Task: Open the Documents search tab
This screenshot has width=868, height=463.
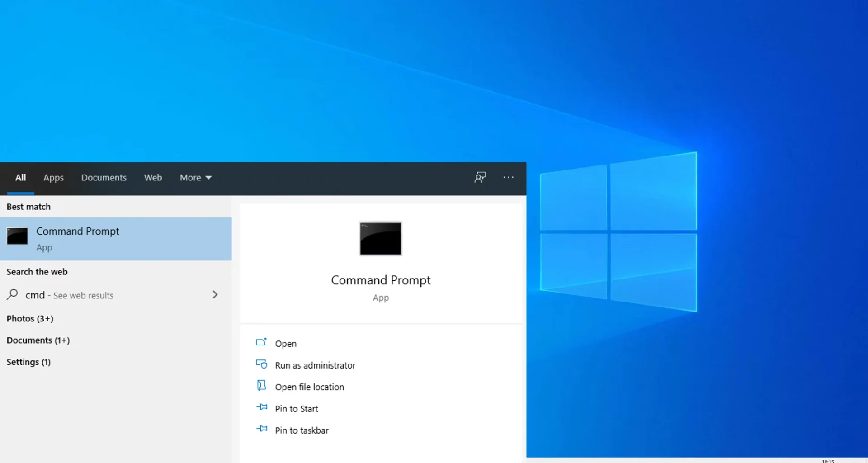Action: click(x=104, y=178)
